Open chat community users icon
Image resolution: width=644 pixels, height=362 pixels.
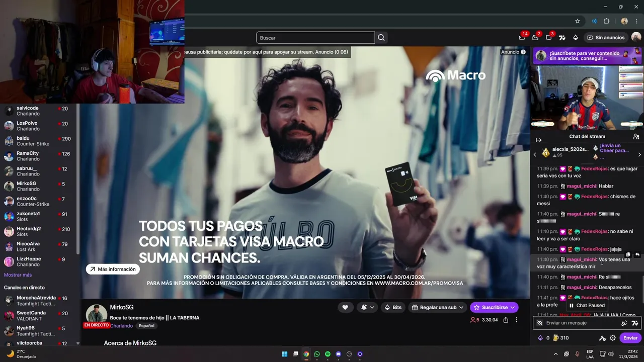click(x=636, y=137)
